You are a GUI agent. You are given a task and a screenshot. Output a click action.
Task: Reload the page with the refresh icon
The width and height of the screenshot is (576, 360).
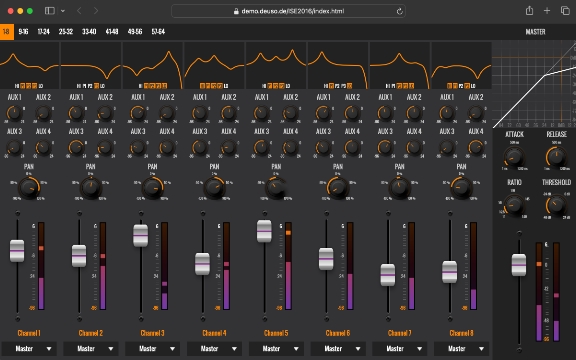[x=400, y=11]
